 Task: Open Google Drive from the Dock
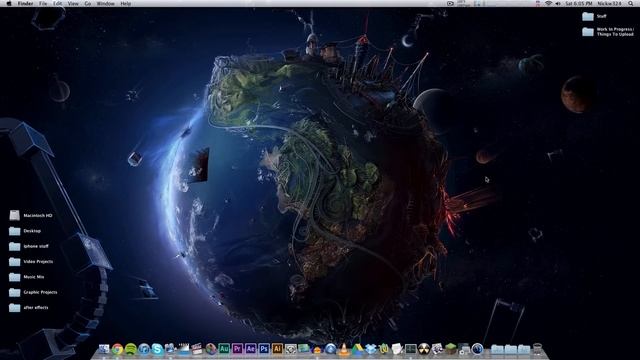coord(357,349)
